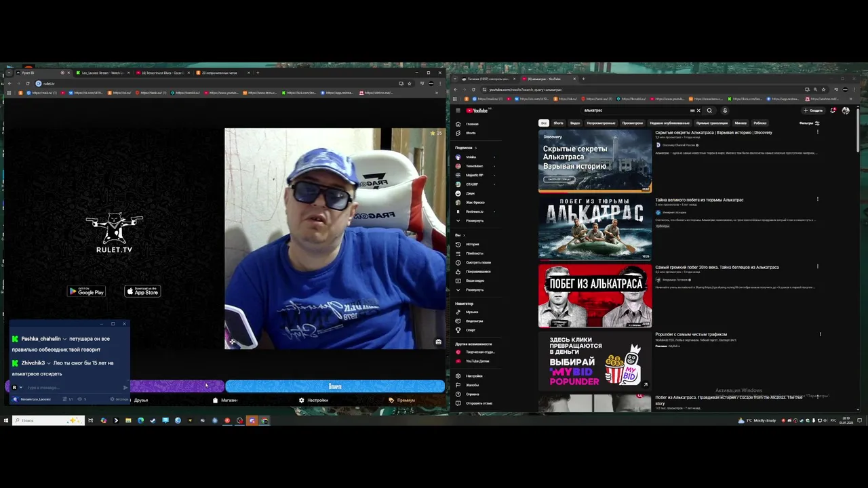
Task: Open Majestic RP channel in subscriptions
Action: point(475,175)
